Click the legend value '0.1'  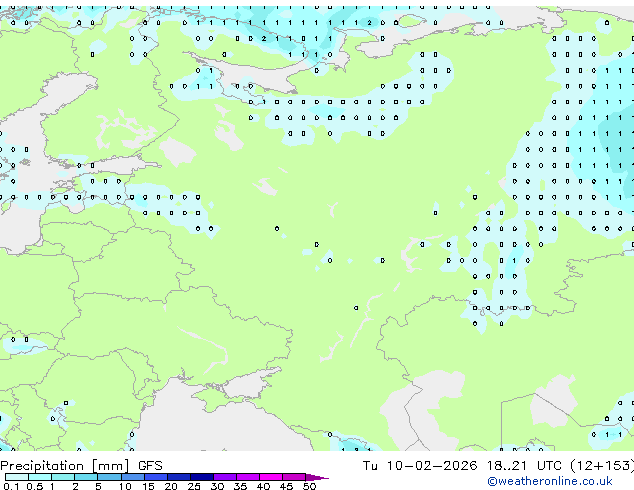(11, 486)
